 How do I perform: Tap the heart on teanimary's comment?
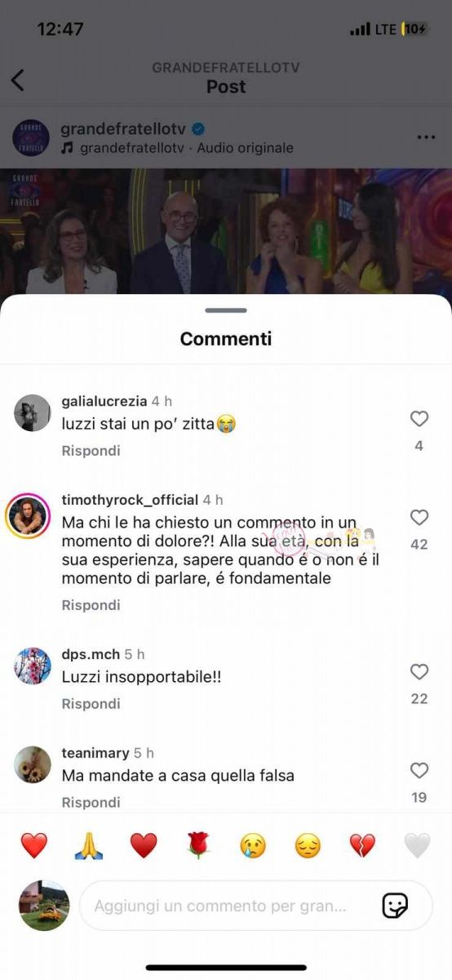(419, 771)
